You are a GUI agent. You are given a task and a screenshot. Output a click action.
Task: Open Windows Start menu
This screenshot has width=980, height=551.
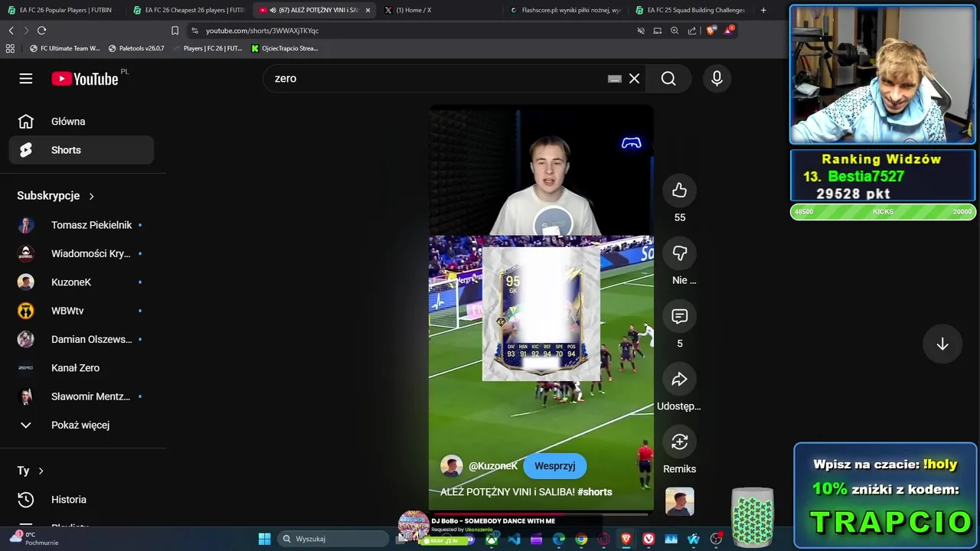(264, 539)
